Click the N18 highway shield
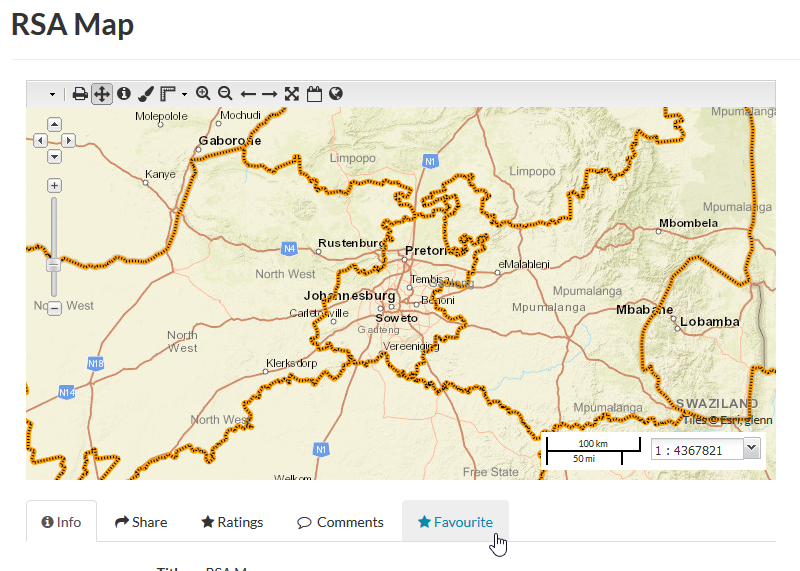800x571 pixels. [x=95, y=363]
